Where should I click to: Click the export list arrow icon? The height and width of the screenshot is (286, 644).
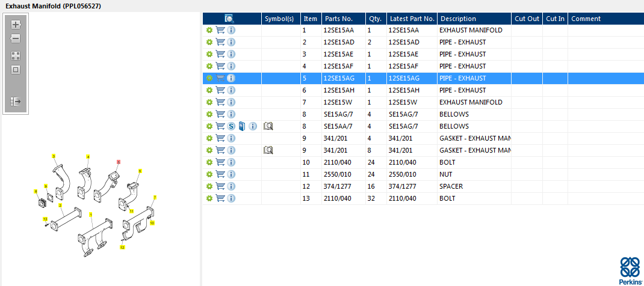(16, 102)
